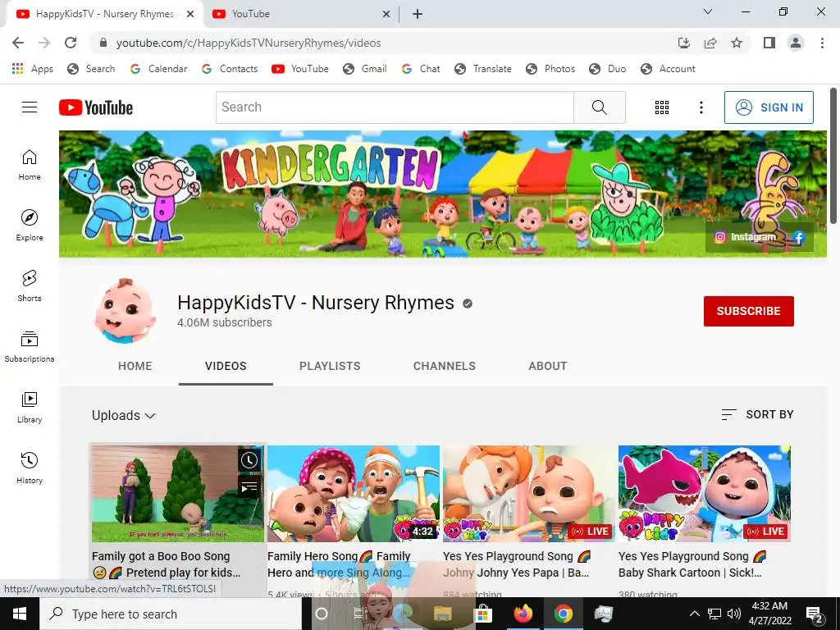Viewport: 840px width, 630px height.
Task: Open the Gmail bookmark
Action: [365, 69]
